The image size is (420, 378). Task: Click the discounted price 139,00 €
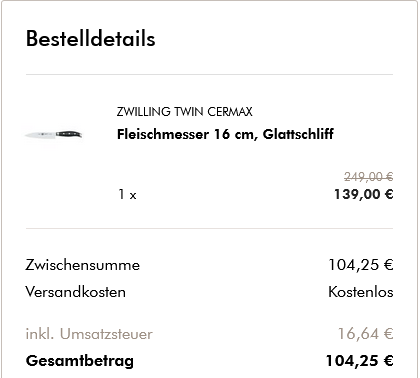point(364,194)
